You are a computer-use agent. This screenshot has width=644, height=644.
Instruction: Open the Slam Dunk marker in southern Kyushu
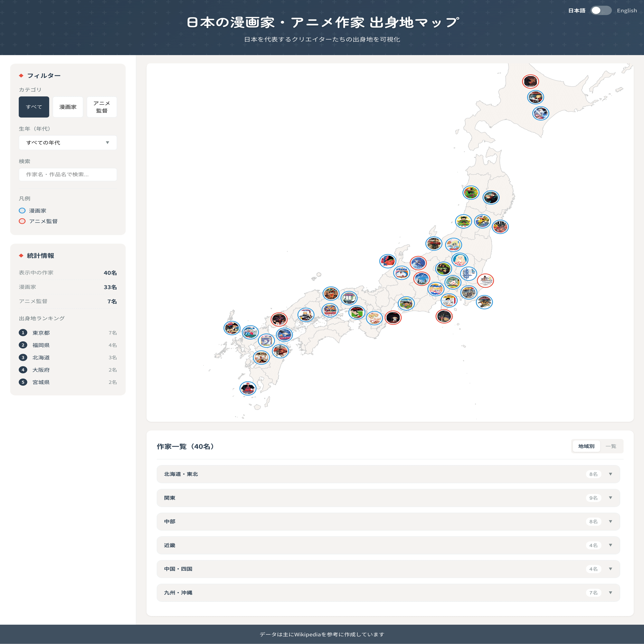coord(248,388)
